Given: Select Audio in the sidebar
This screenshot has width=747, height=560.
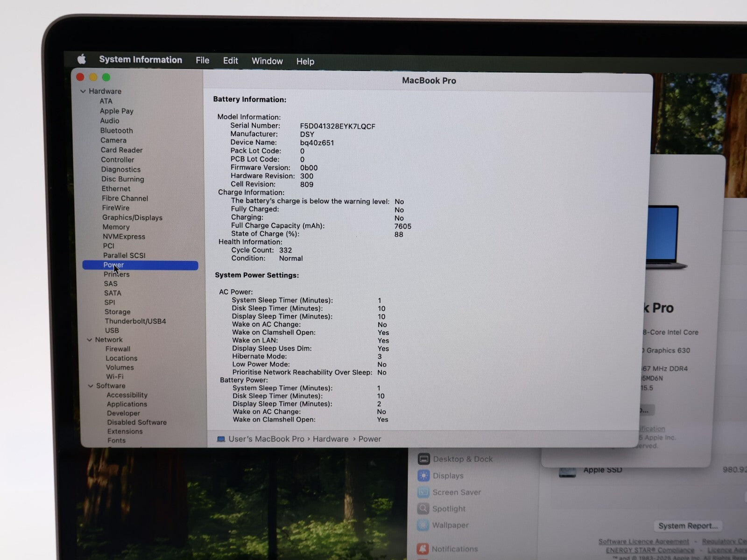Looking at the screenshot, I should [x=110, y=121].
